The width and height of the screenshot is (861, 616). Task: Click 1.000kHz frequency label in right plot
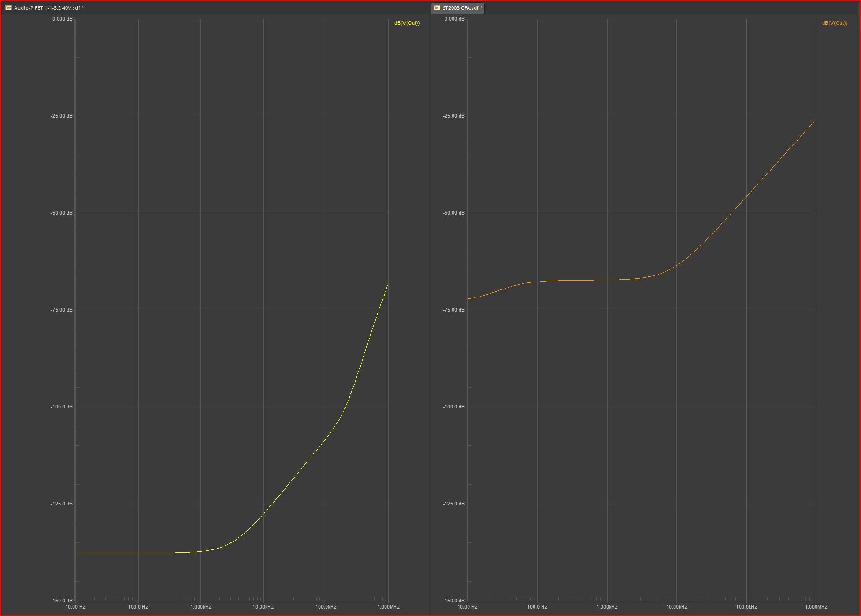tap(607, 607)
